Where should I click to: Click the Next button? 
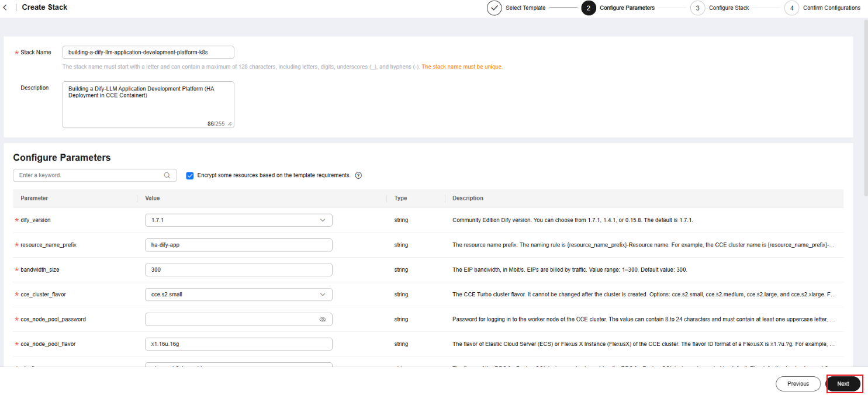843,384
